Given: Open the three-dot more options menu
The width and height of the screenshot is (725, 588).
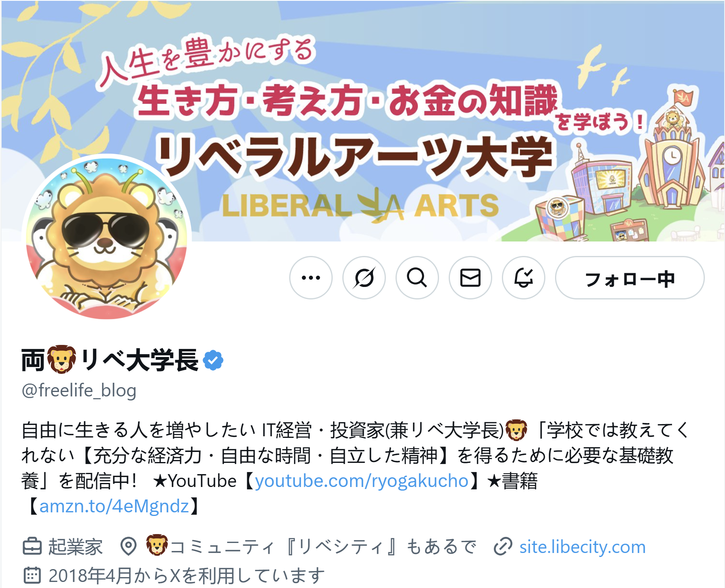Looking at the screenshot, I should (311, 278).
